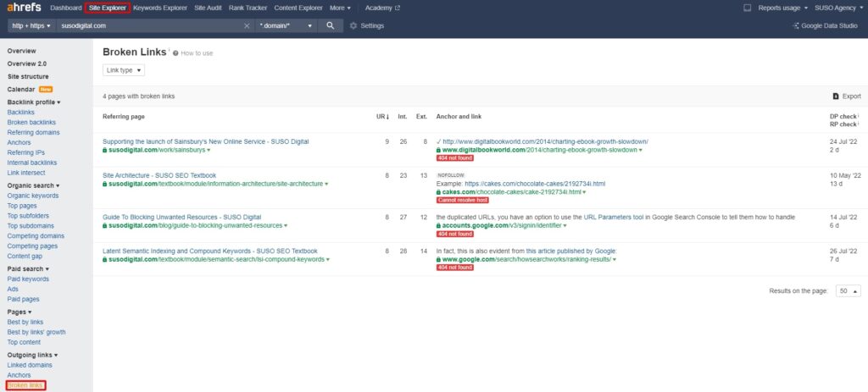Click the search magnifier button

(331, 25)
